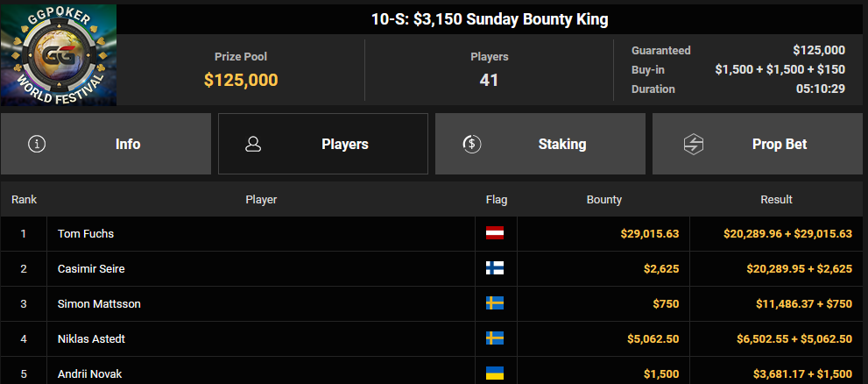
Task: Click Casimir Seire's Finnish flag icon
Action: pos(495,269)
